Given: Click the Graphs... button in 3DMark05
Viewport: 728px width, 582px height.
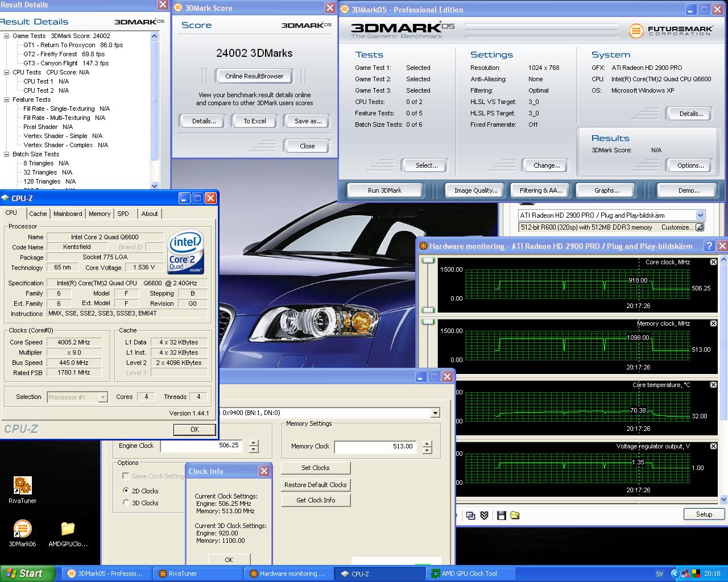Looking at the screenshot, I should 607,190.
